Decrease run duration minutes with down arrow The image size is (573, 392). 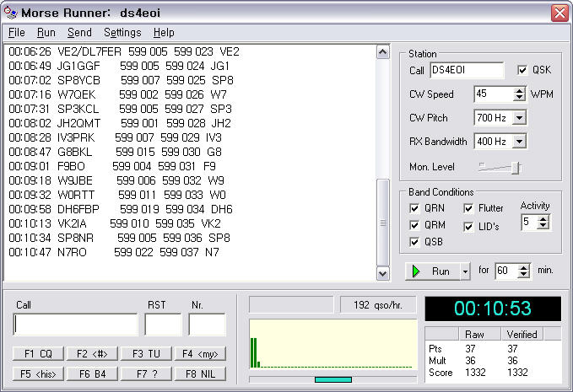524,274
